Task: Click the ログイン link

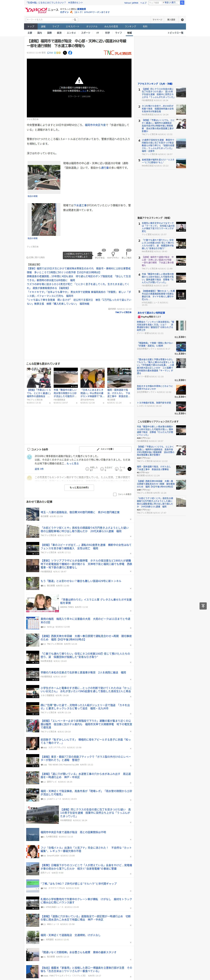Action: pos(64,12)
